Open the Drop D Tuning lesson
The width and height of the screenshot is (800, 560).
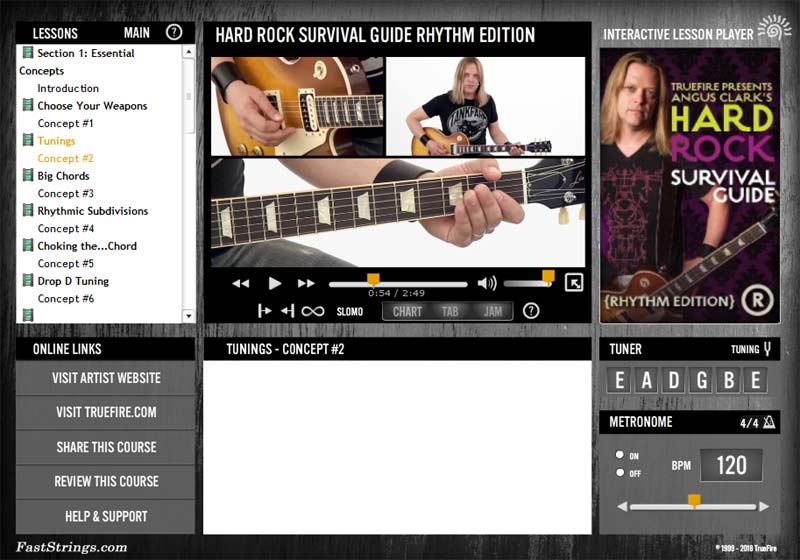[73, 282]
